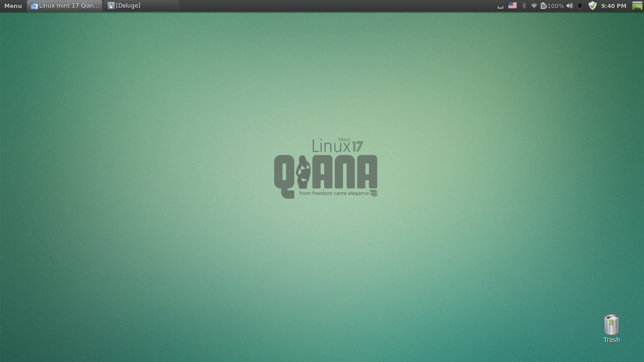
Task: Open the update manager shield icon
Action: click(x=593, y=6)
